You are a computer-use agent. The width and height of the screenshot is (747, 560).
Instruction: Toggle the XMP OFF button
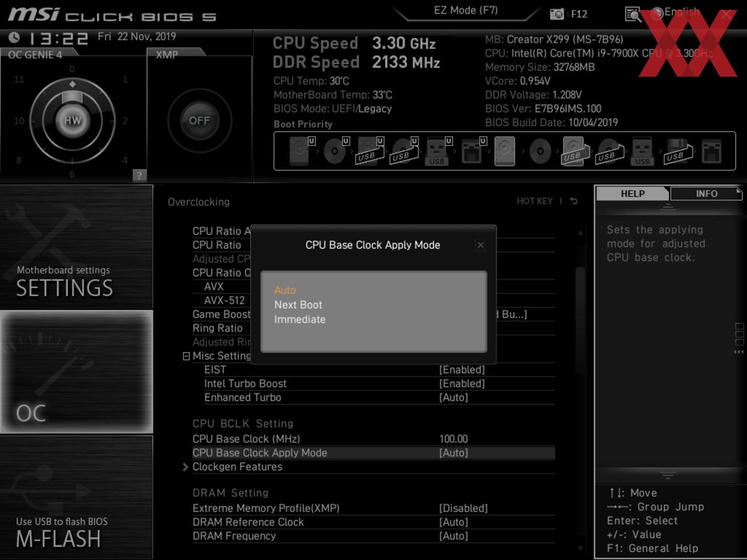tap(199, 120)
